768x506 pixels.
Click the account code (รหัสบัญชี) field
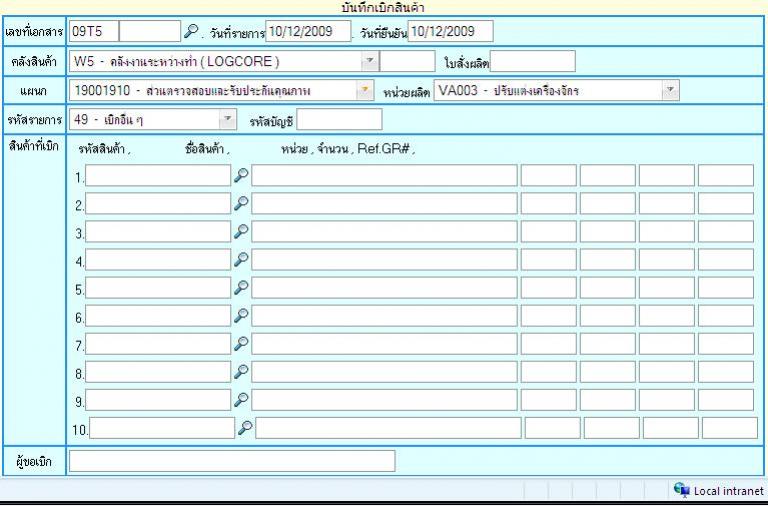(339, 119)
